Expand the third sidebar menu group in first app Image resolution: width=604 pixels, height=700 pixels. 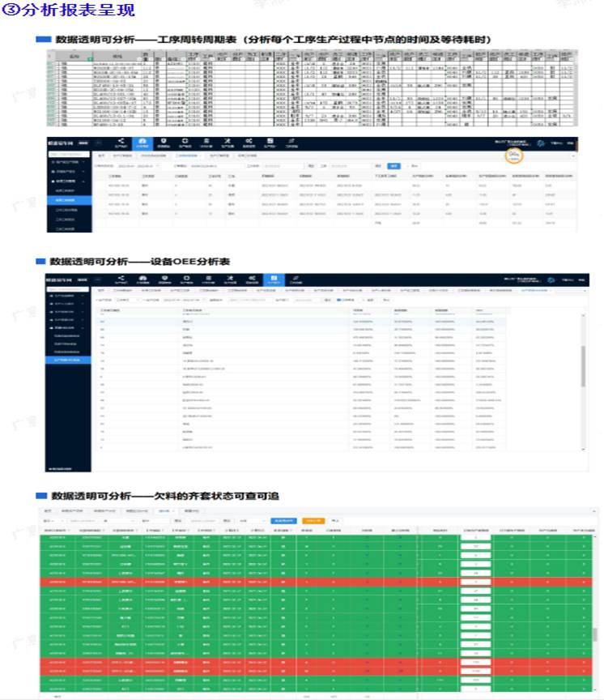pyautogui.click(x=69, y=181)
